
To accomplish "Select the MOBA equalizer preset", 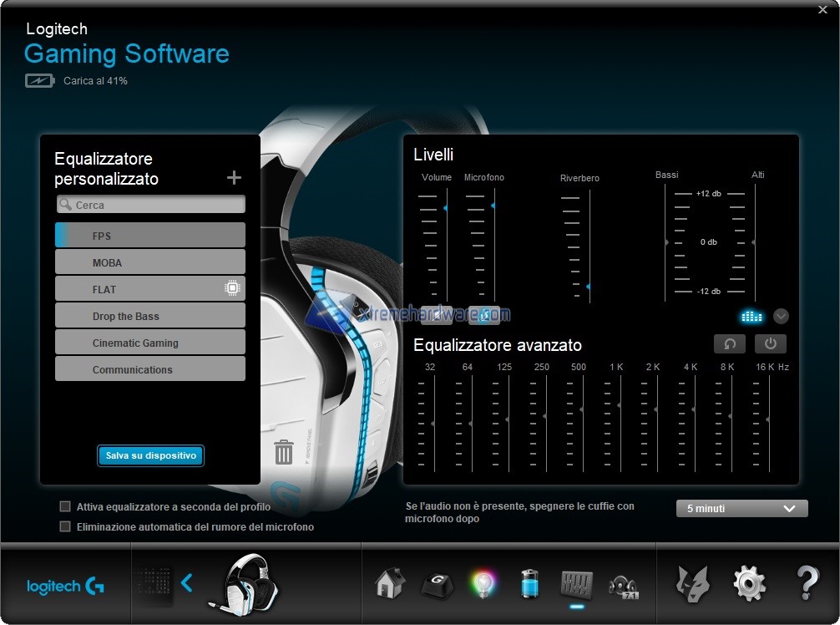I will (150, 262).
